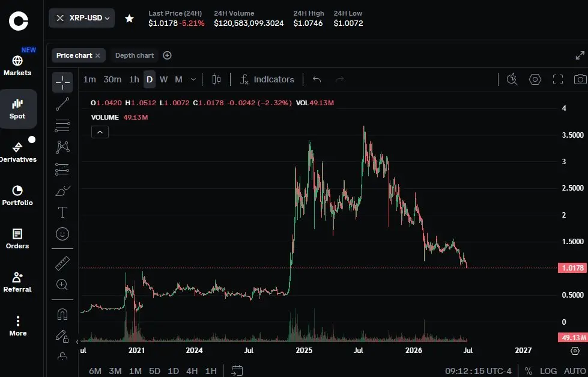Image resolution: width=588 pixels, height=377 pixels.
Task: Enter fullscreen chart mode
Action: tap(558, 79)
